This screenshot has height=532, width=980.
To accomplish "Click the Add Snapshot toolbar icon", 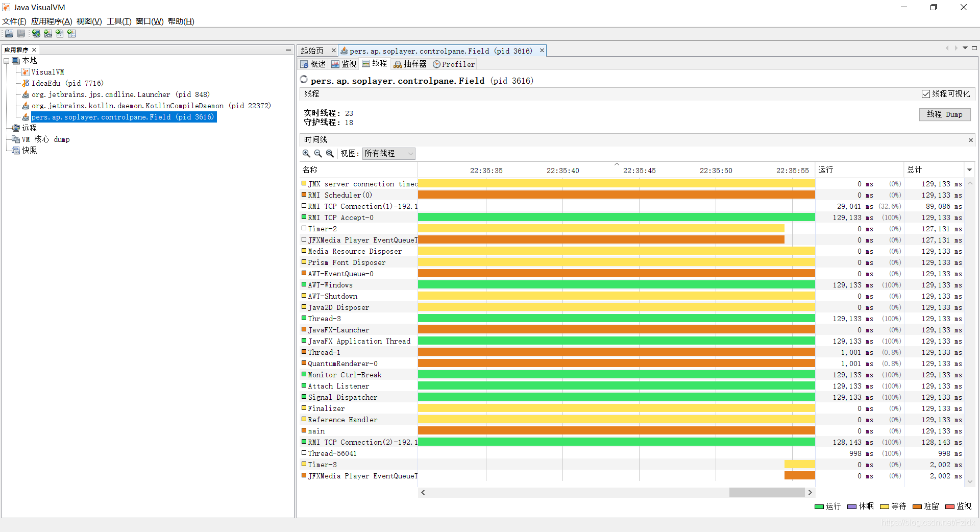I will [x=71, y=34].
